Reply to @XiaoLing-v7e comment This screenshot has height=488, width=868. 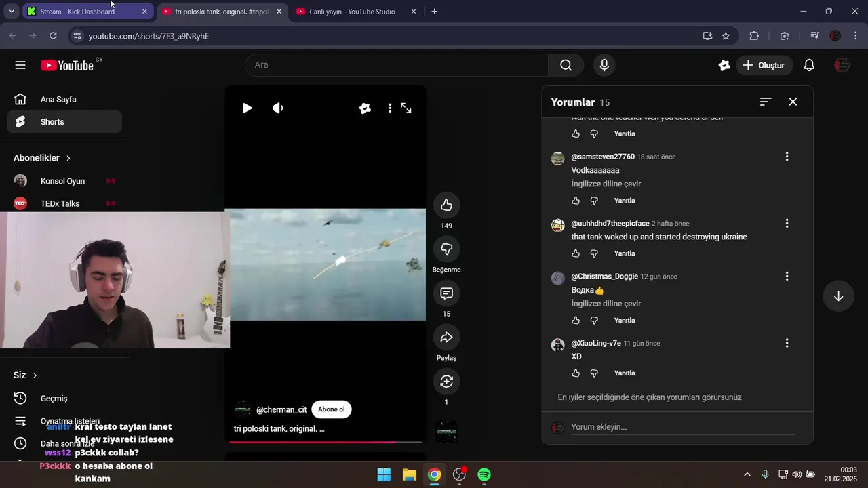pyautogui.click(x=625, y=373)
